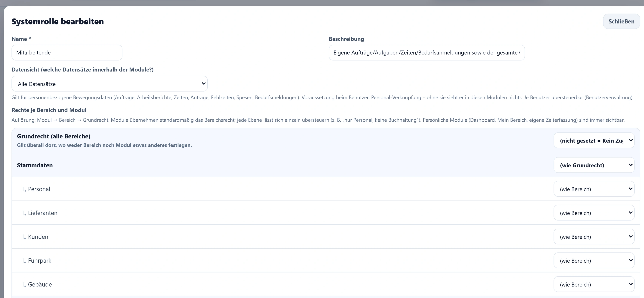Open the Kunden module permission dropdown
The height and width of the screenshot is (298, 644).
594,237
